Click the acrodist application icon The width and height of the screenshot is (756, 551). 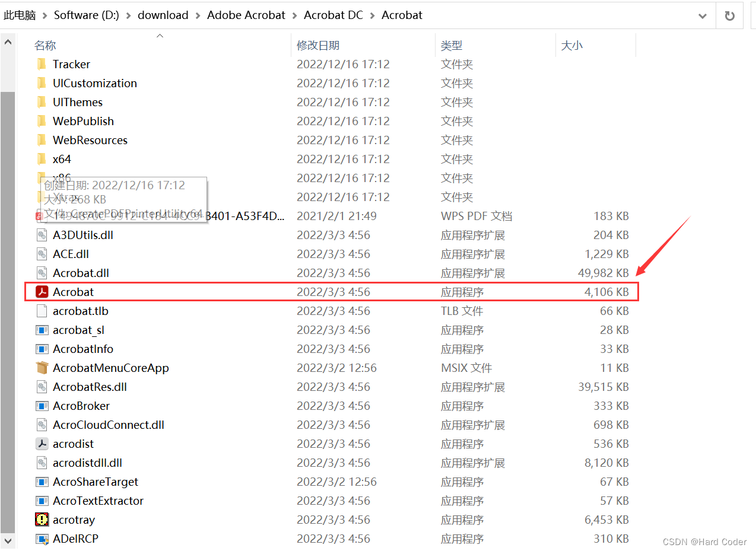point(42,444)
